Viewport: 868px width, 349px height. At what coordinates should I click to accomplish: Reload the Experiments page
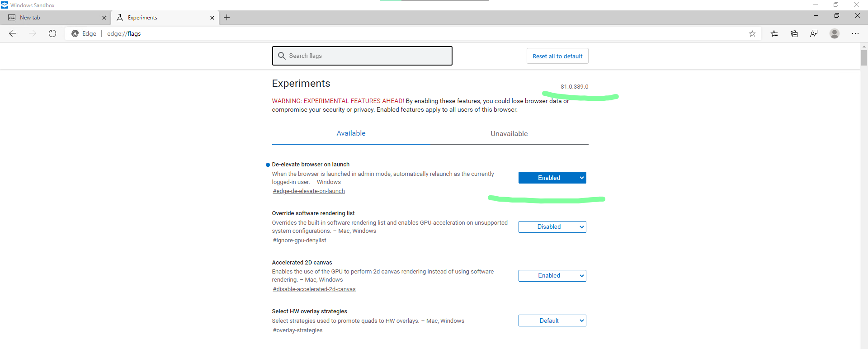pyautogui.click(x=52, y=33)
